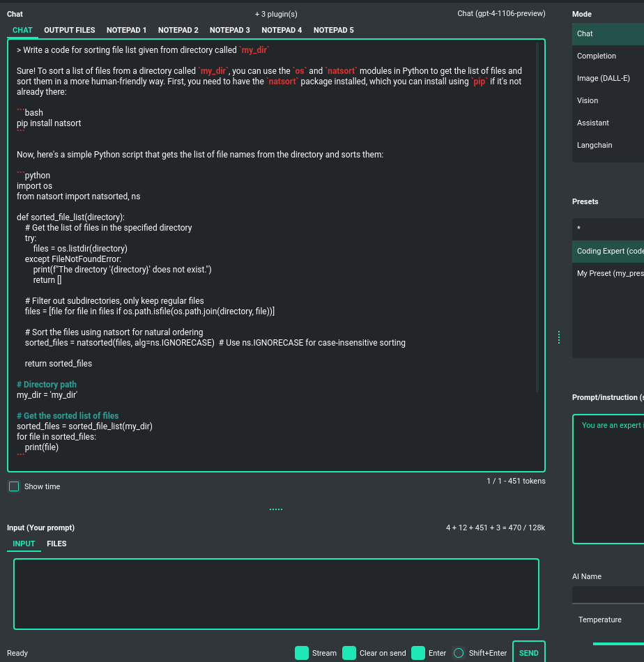Viewport: 644px width, 662px height.
Task: Click the SEND button
Action: pyautogui.click(x=528, y=653)
